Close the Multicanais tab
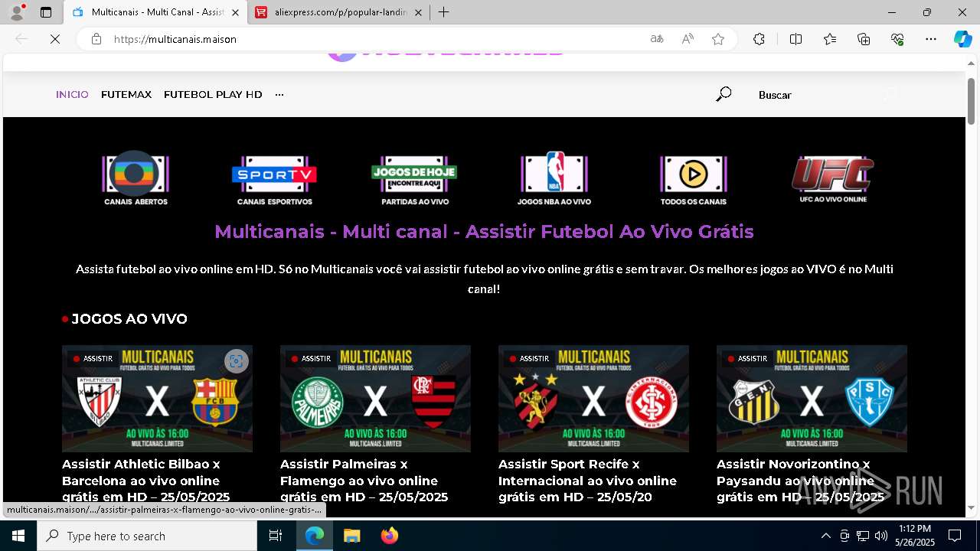 pos(235,12)
